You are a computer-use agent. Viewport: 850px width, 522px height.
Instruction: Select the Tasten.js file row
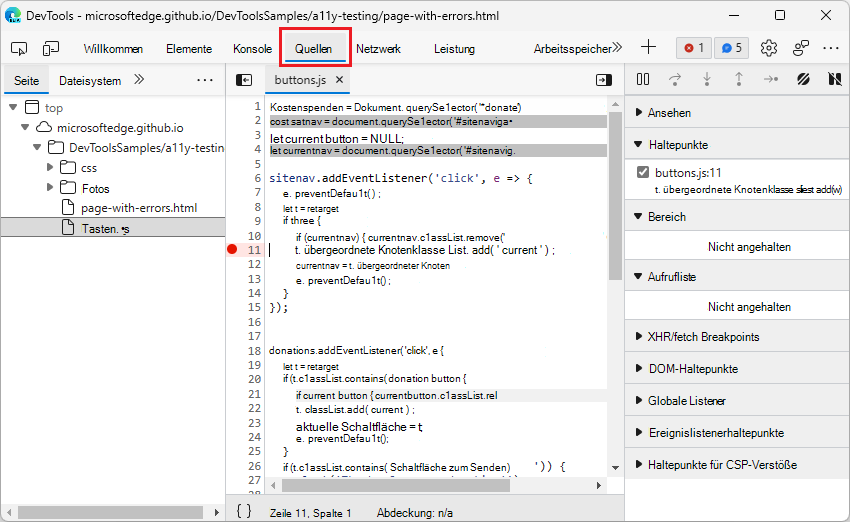(x=113, y=228)
